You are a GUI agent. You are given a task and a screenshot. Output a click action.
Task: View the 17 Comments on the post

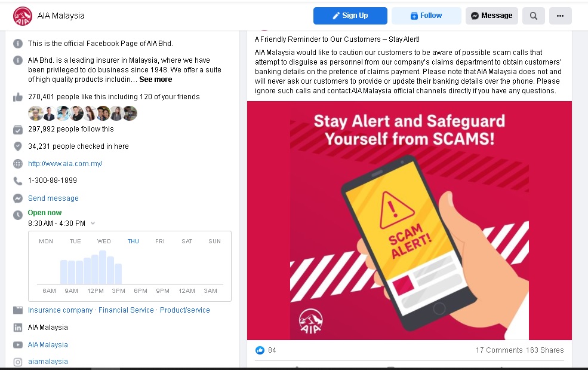click(499, 350)
